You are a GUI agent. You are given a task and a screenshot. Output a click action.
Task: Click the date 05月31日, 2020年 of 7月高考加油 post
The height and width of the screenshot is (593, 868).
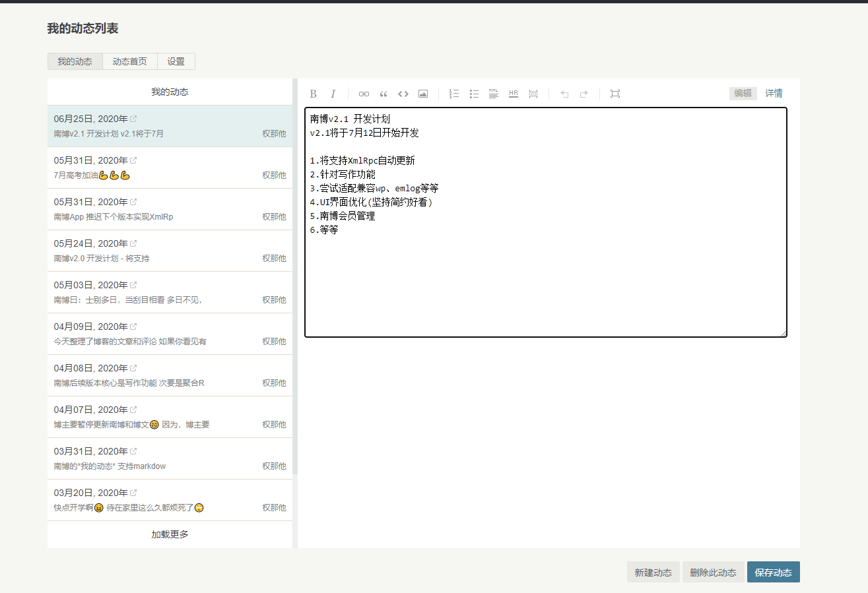coord(90,160)
